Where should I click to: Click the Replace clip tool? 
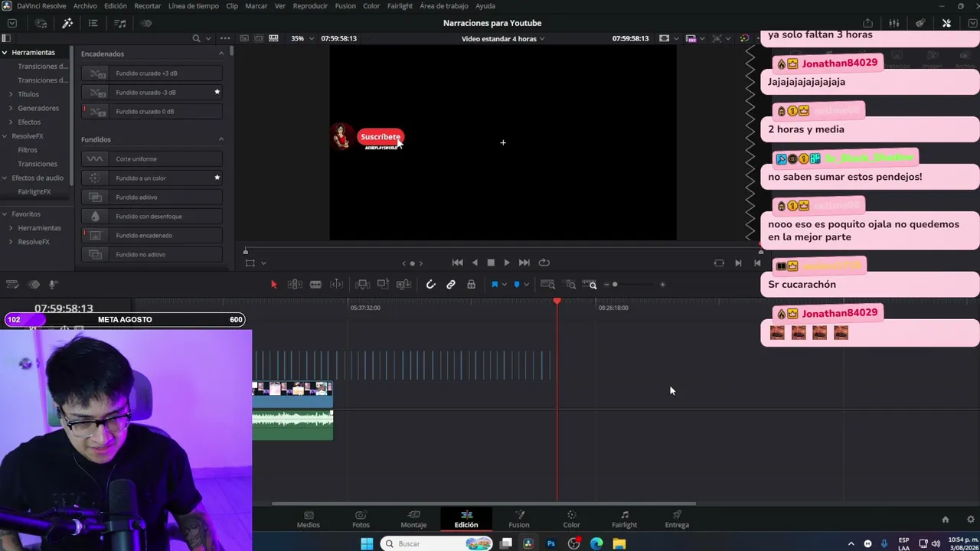pyautogui.click(x=403, y=285)
